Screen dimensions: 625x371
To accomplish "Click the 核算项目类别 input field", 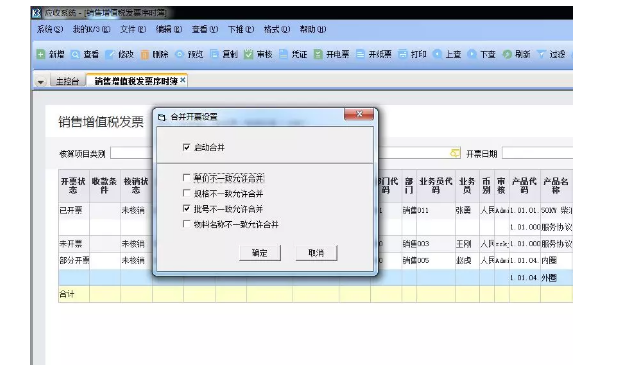I will pyautogui.click(x=132, y=153).
